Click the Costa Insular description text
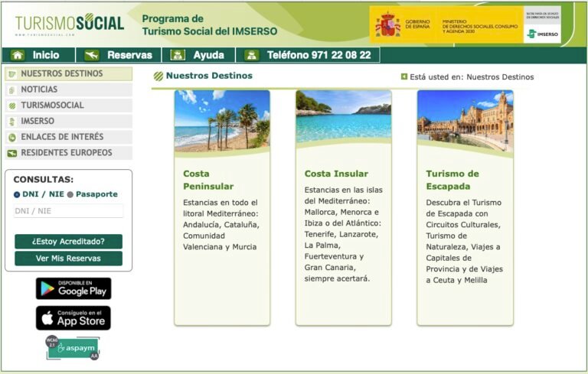This screenshot has width=588, height=374. coord(343,234)
